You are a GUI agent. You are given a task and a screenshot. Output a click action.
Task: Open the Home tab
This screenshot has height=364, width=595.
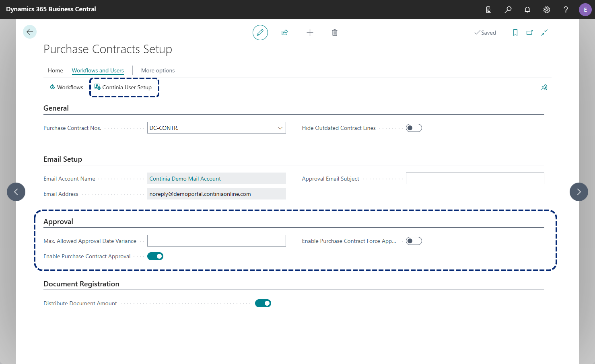click(x=56, y=70)
